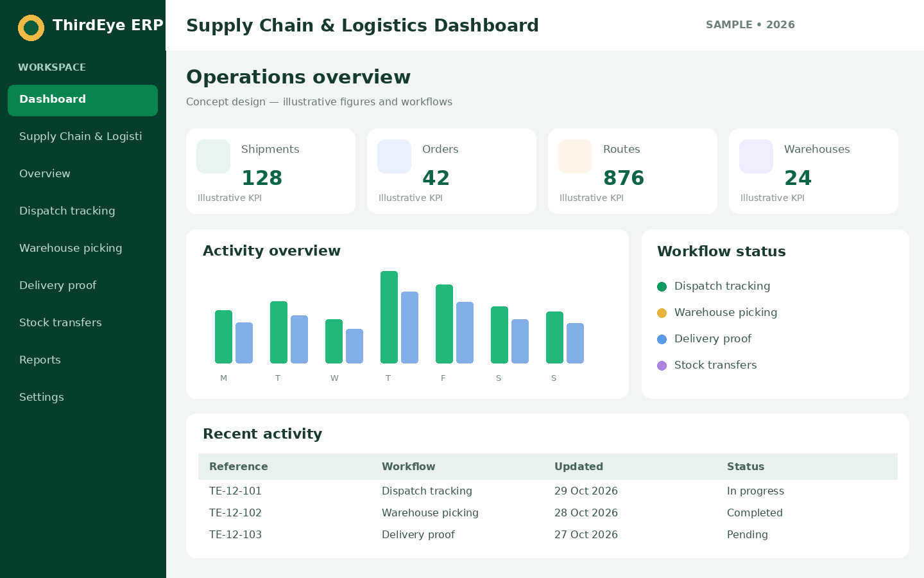Click the Updated column header
Image resolution: width=924 pixels, height=578 pixels.
click(x=579, y=466)
